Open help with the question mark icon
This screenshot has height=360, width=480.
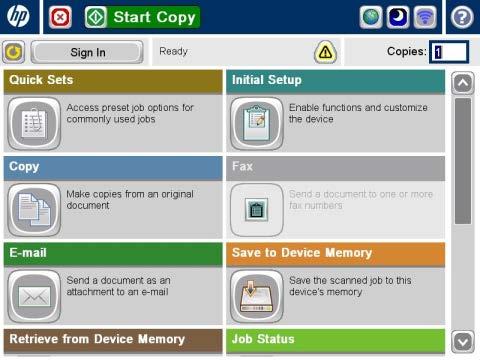pyautogui.click(x=462, y=17)
